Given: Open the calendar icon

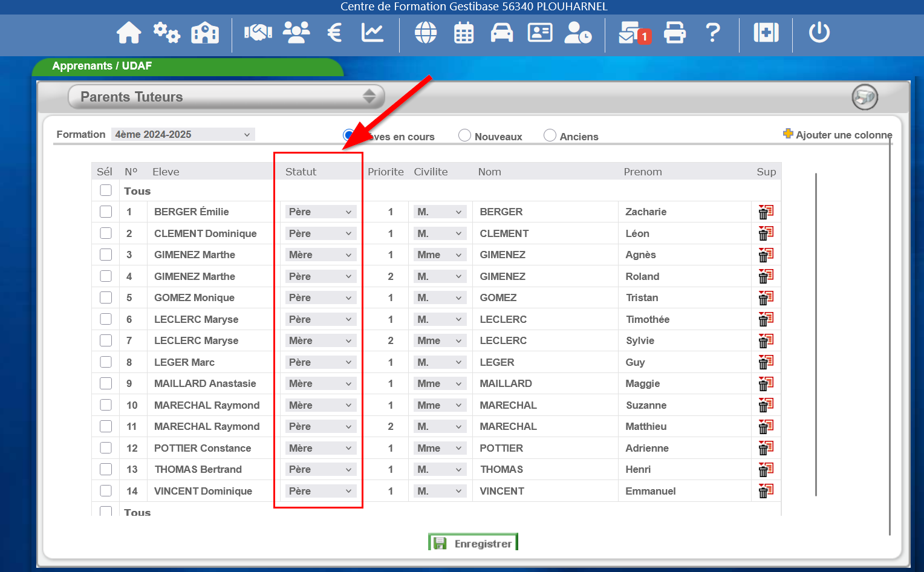Looking at the screenshot, I should 464,33.
